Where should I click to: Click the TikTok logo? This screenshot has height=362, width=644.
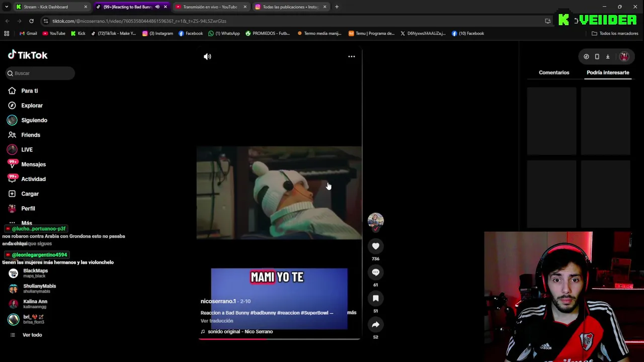(28, 55)
